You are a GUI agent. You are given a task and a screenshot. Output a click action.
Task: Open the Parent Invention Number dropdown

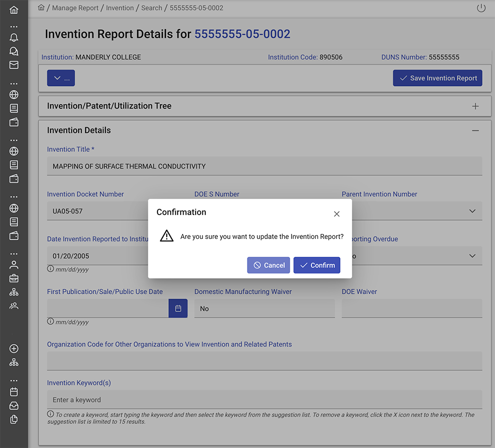pos(472,211)
